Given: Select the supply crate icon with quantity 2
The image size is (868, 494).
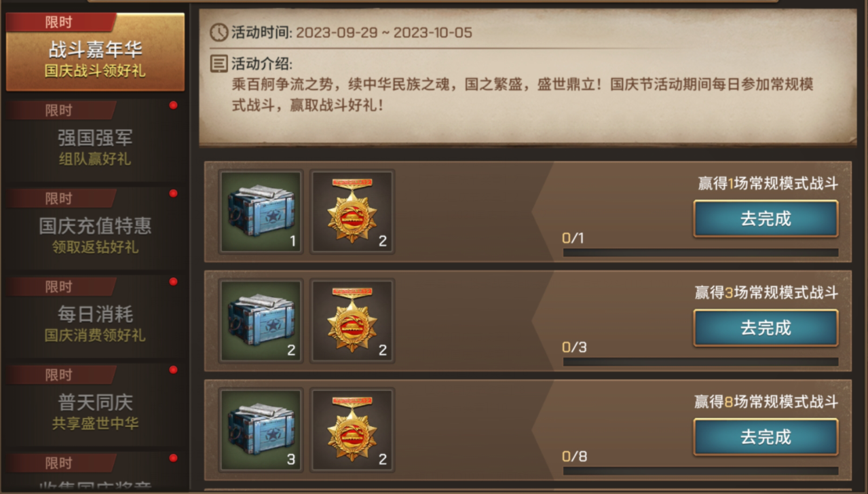Looking at the screenshot, I should click(x=261, y=321).
